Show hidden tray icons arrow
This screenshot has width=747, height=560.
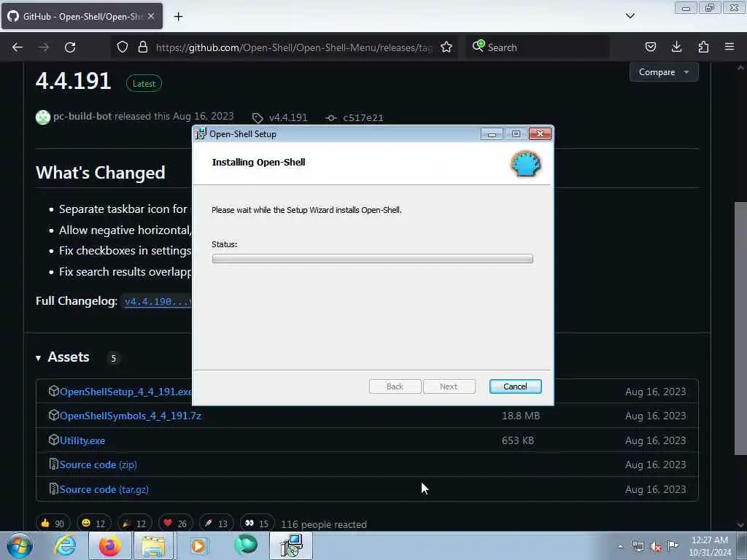click(x=620, y=547)
